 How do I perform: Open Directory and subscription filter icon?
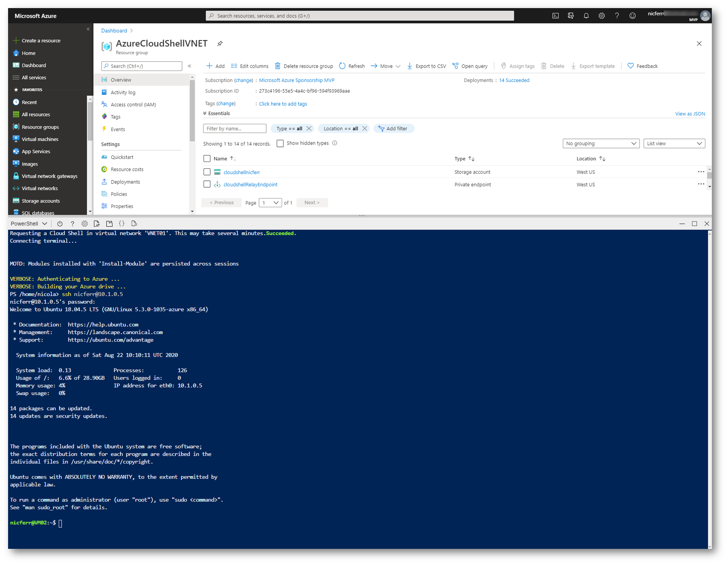pos(571,16)
